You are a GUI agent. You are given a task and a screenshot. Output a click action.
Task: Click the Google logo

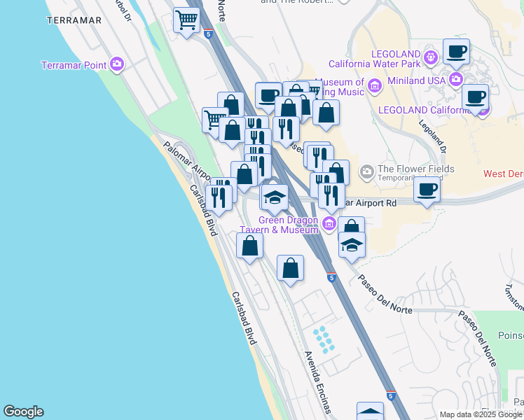point(23,412)
